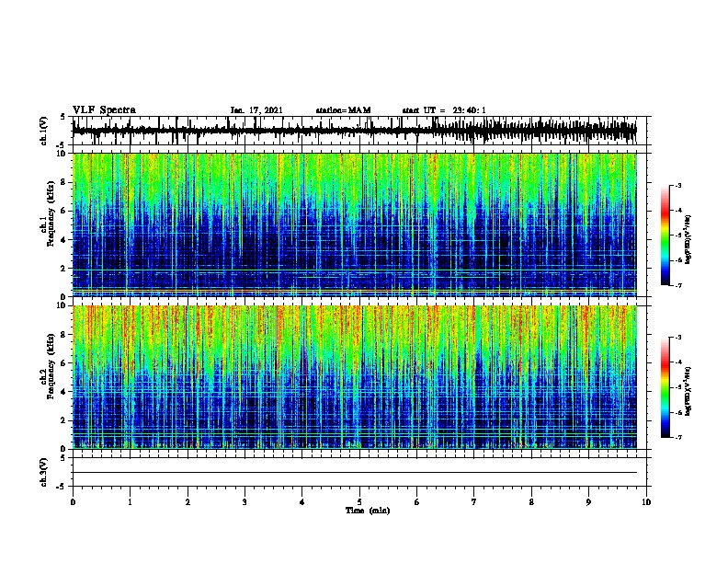Image resolution: width=728 pixels, height=563 pixels.
Task: Click the time axis tick label "0"
Action: click(x=73, y=502)
